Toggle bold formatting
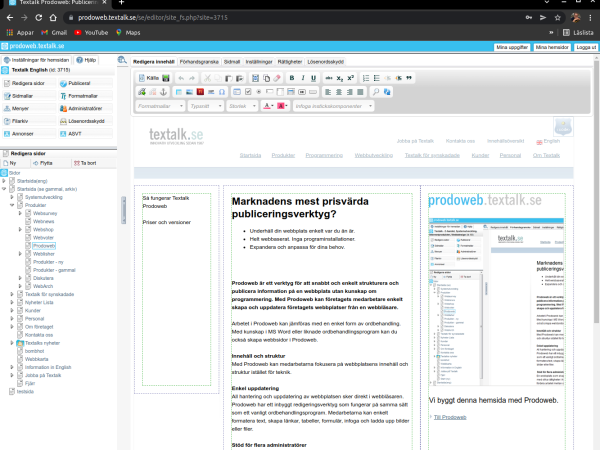 coord(292,78)
